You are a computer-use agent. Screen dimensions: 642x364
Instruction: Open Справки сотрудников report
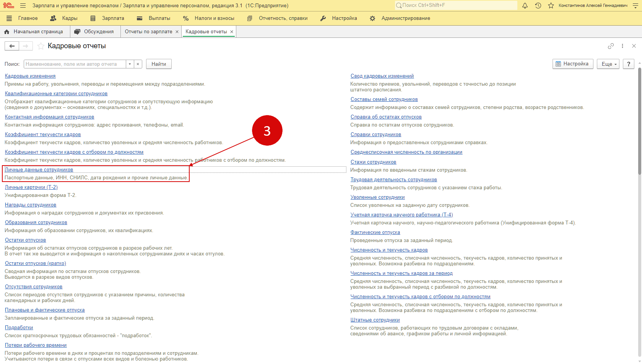pyautogui.click(x=376, y=135)
